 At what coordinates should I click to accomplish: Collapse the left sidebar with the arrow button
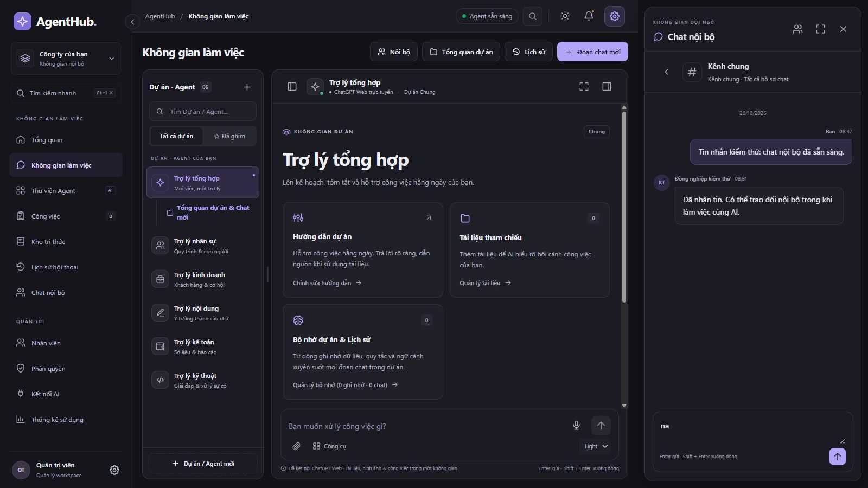click(x=132, y=22)
